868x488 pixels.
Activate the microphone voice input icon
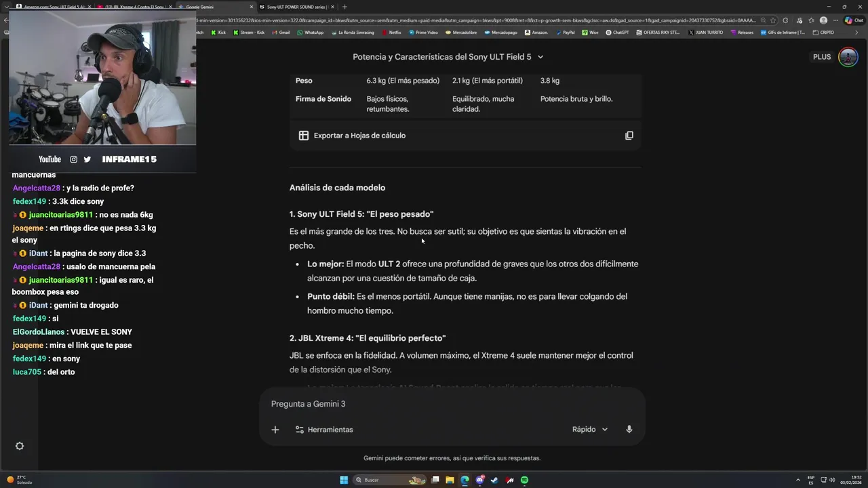tap(629, 430)
